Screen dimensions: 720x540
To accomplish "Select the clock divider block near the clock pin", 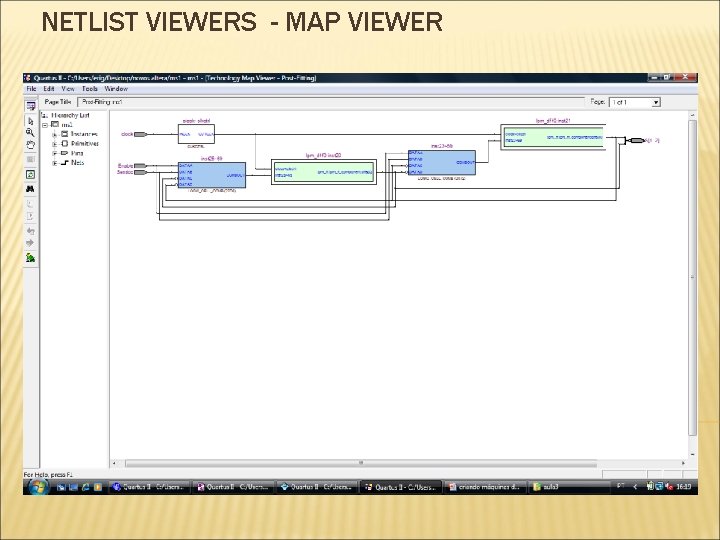I will [196, 134].
